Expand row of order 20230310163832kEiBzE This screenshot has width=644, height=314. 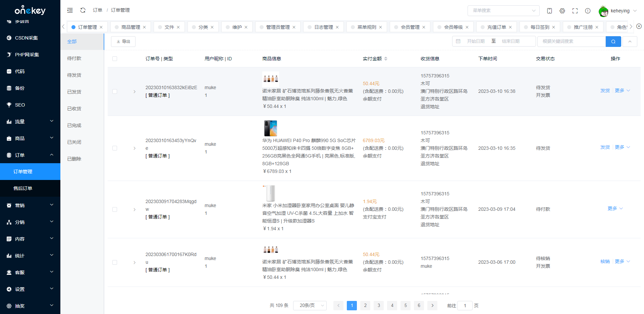click(135, 91)
